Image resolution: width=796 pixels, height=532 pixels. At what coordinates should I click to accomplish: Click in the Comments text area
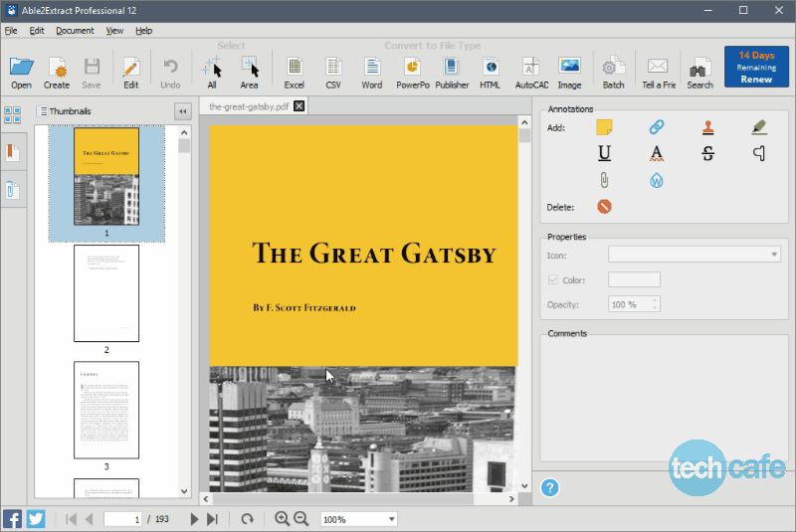664,399
